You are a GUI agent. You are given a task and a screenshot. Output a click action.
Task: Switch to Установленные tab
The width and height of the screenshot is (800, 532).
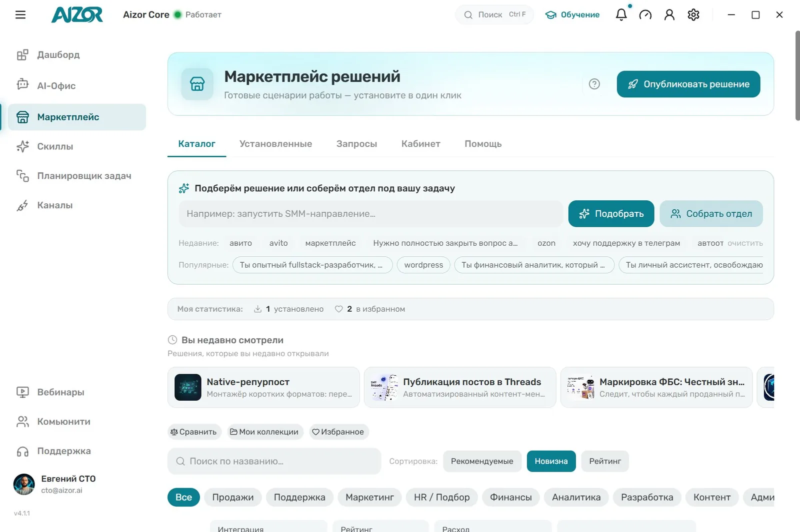pos(275,144)
